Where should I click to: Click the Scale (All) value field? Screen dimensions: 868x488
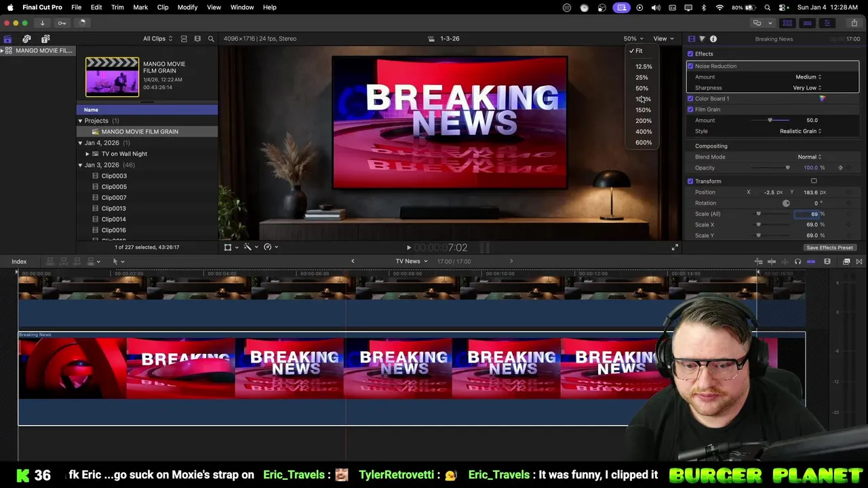(x=808, y=213)
